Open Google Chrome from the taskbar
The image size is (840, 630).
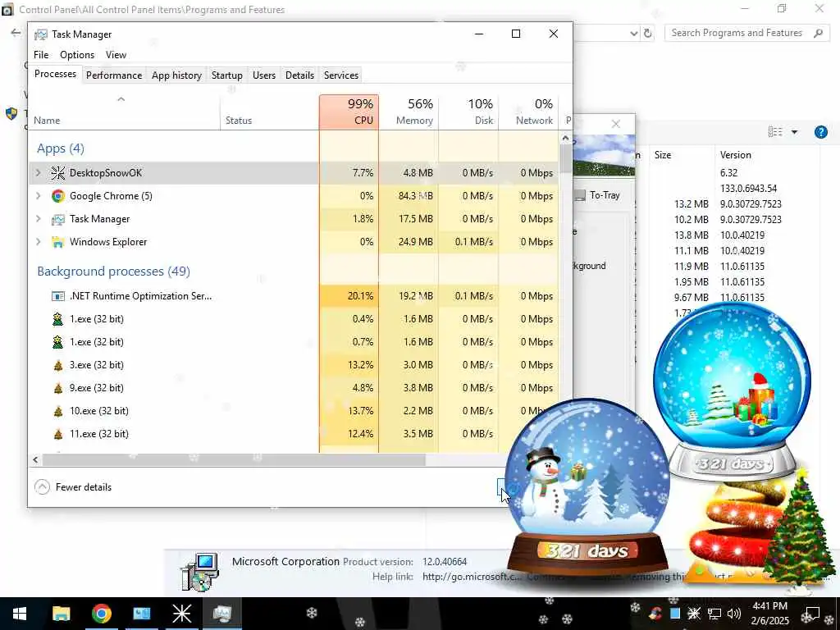tap(101, 614)
